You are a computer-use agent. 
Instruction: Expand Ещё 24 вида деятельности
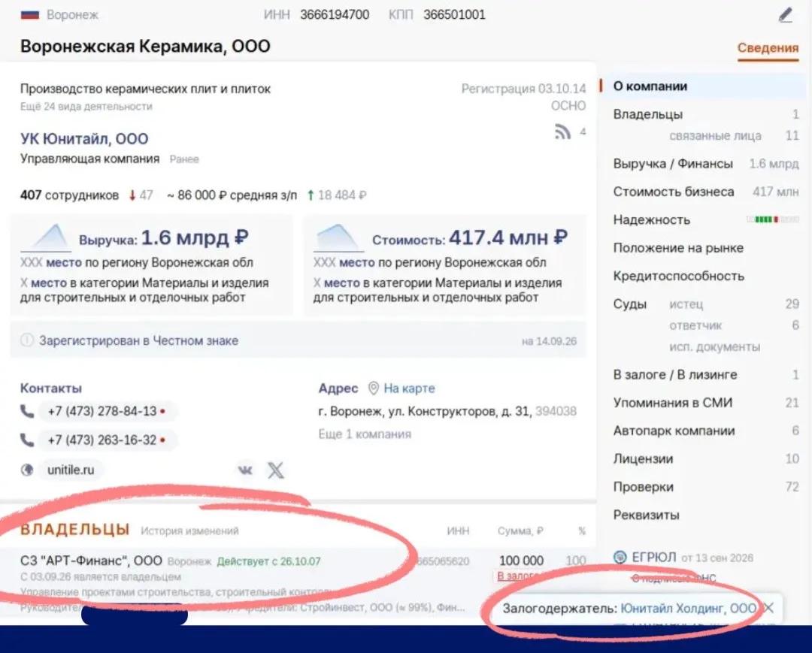tap(86, 107)
